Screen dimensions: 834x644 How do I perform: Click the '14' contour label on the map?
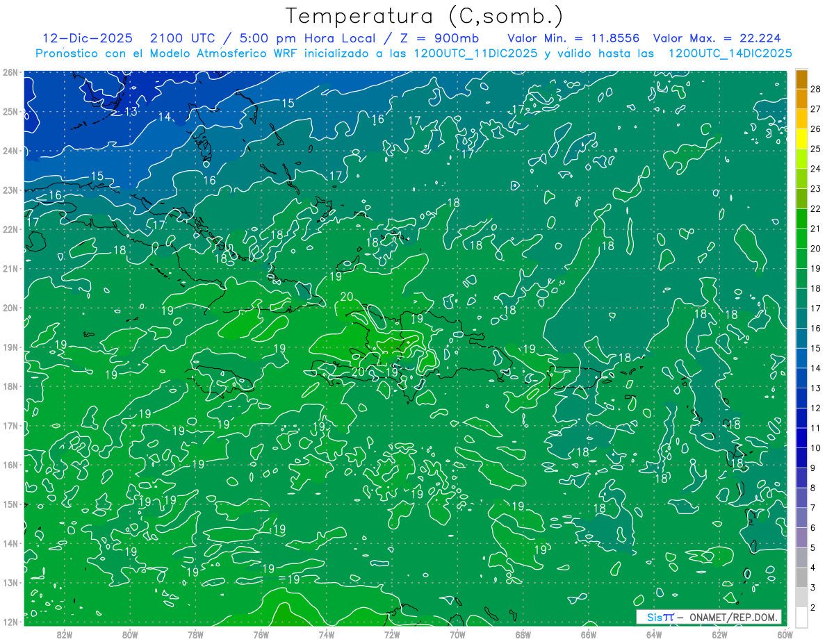tap(165, 117)
